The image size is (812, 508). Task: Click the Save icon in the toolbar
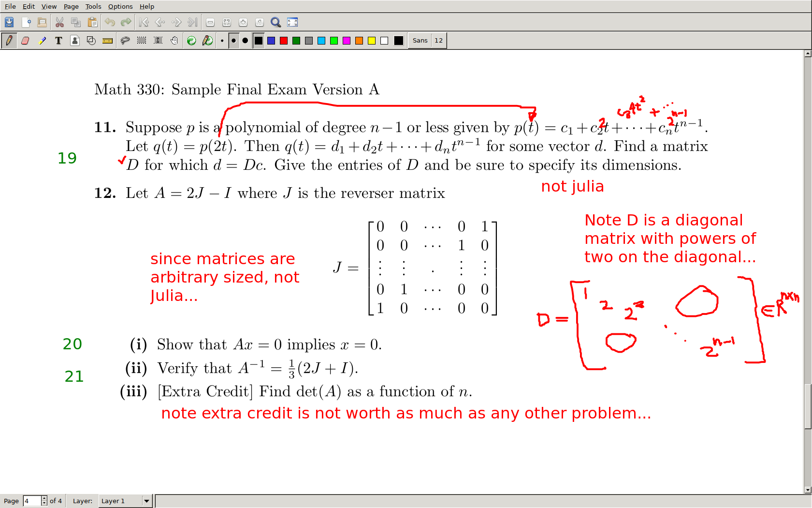click(x=9, y=22)
